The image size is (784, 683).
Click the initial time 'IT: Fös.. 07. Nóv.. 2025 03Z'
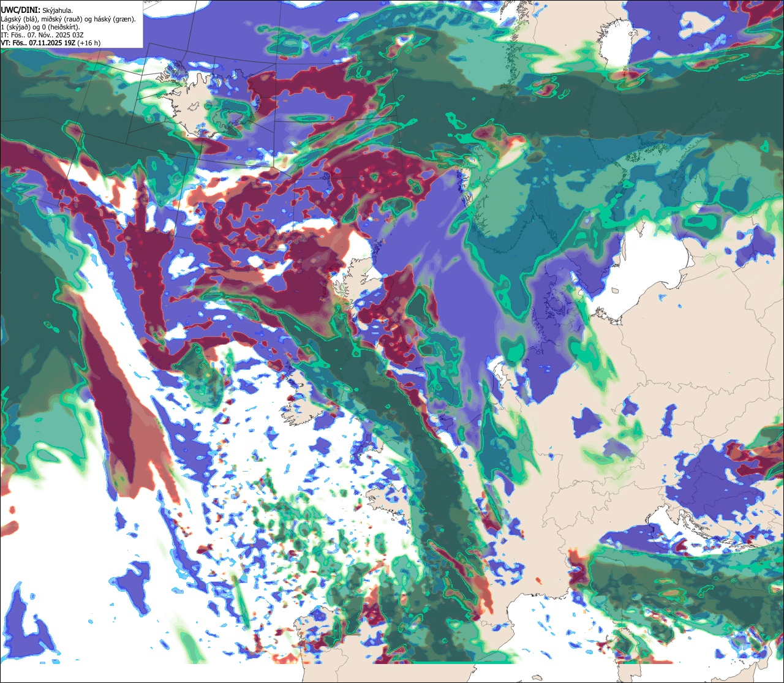[43, 35]
